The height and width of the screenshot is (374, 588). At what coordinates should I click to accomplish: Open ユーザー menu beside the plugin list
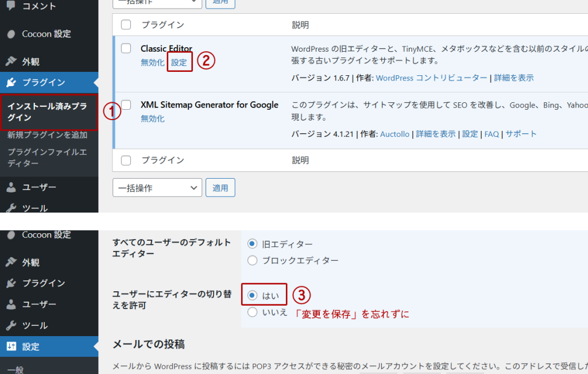click(39, 187)
